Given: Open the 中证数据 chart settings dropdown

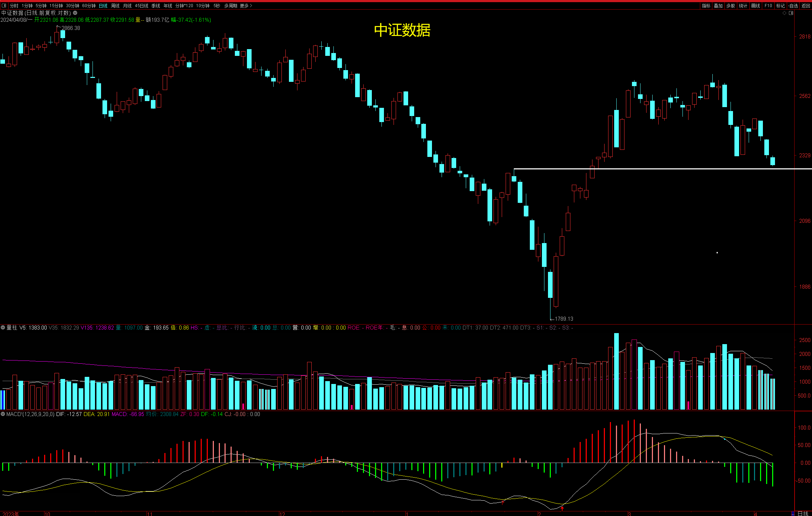Looking at the screenshot, I should tap(75, 13).
